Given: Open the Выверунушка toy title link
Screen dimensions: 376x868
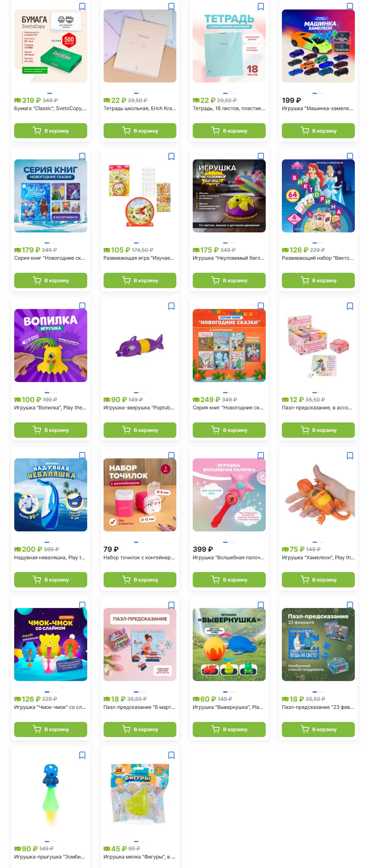Looking at the screenshot, I should (228, 707).
